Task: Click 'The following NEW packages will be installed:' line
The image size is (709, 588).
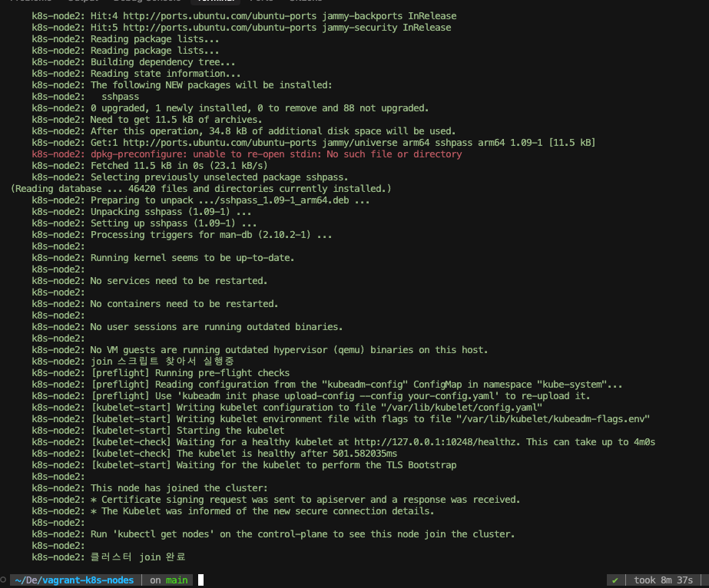Action: coord(182,85)
